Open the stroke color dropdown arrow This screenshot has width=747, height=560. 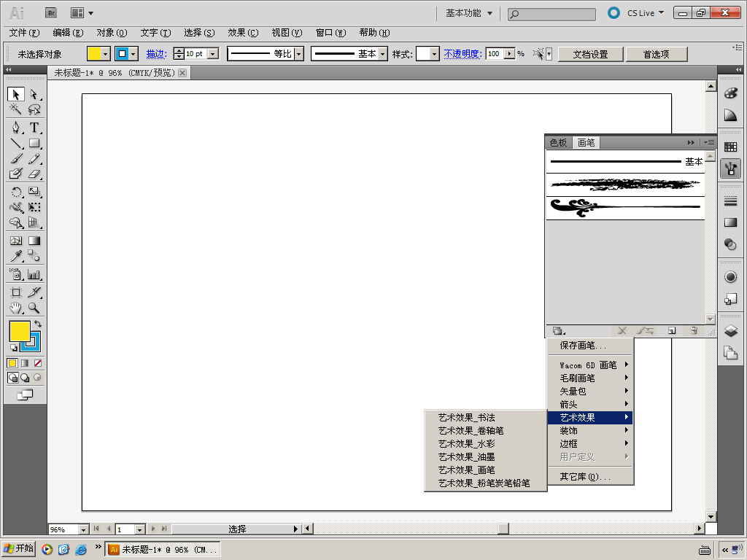pyautogui.click(x=134, y=54)
